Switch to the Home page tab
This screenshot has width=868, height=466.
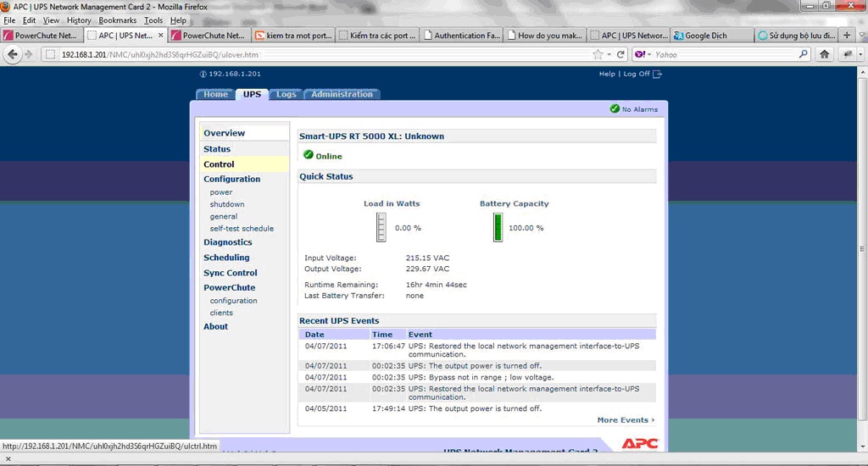tap(215, 94)
